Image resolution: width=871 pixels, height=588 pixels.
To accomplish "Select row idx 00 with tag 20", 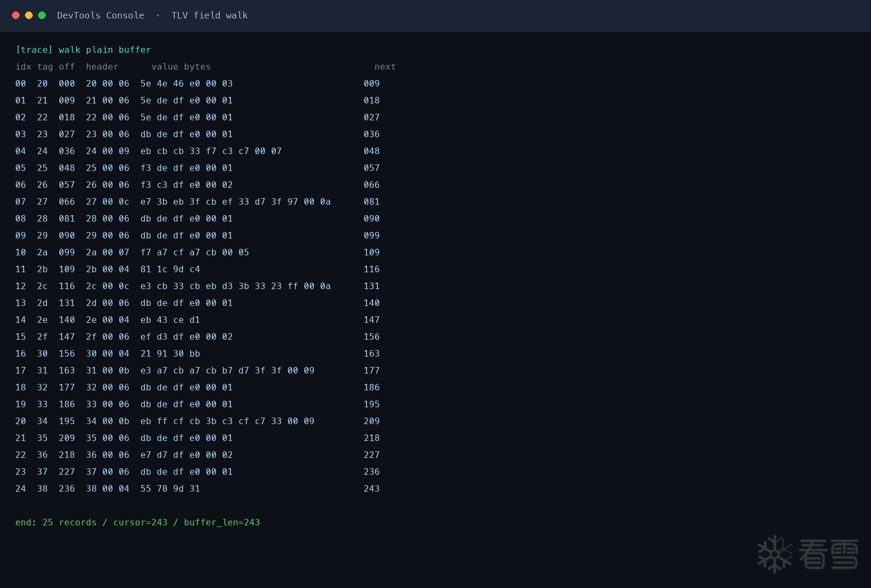I will pyautogui.click(x=198, y=83).
